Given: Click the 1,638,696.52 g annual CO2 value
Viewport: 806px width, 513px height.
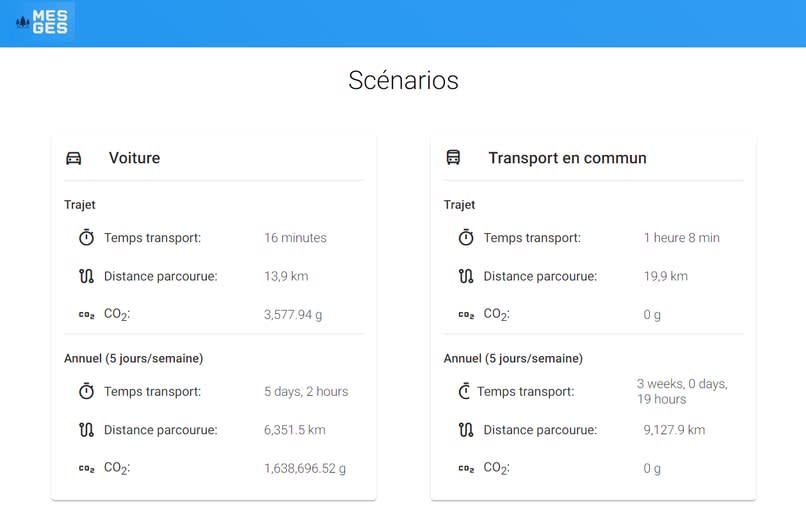Looking at the screenshot, I should point(305,468).
